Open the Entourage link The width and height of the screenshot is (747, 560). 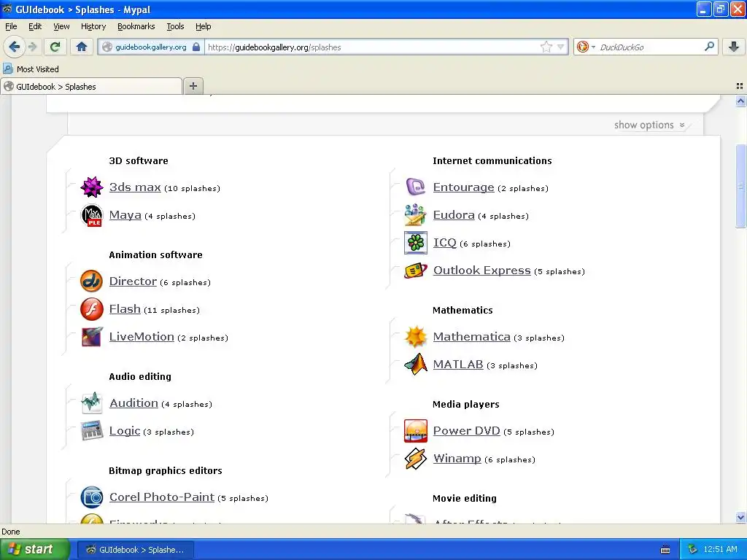click(x=463, y=187)
